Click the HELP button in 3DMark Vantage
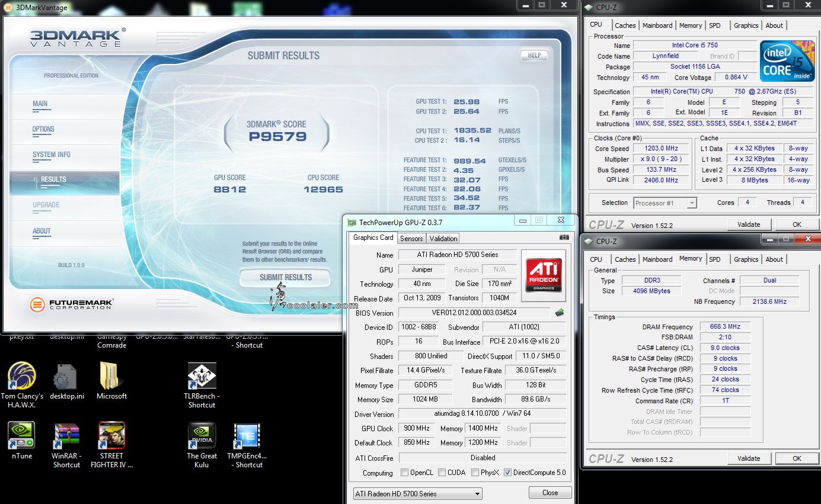The image size is (821, 504). coord(534,55)
